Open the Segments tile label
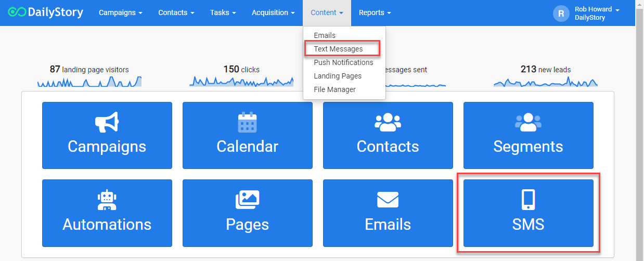The width and height of the screenshot is (644, 261). [528, 147]
